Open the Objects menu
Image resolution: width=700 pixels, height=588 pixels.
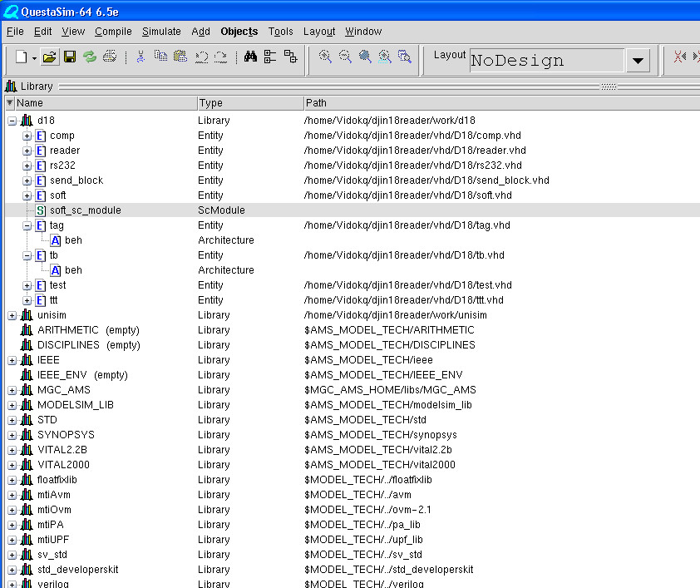tap(239, 32)
